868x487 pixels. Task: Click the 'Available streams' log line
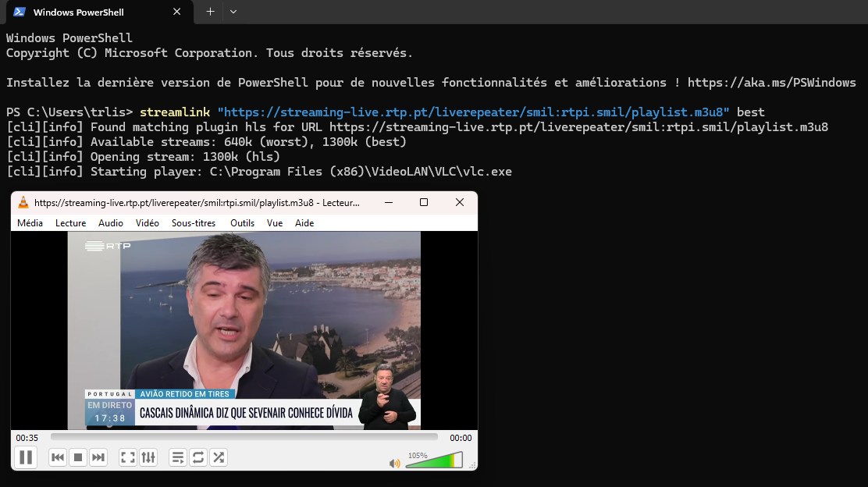(207, 142)
